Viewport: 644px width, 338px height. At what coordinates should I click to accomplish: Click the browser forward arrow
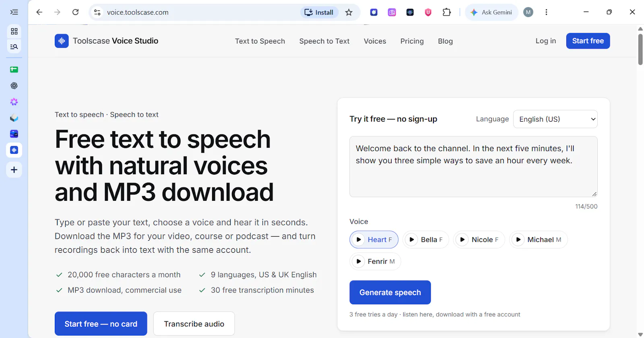[x=57, y=12]
